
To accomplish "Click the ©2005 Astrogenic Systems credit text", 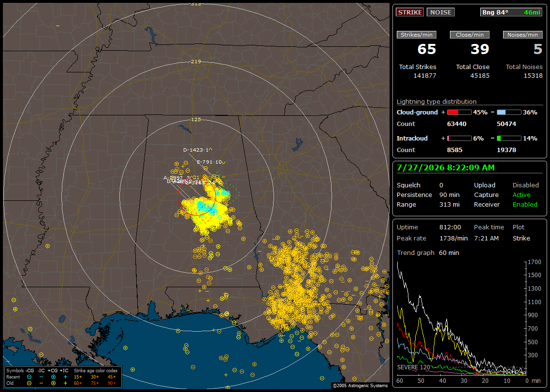I will [360, 385].
